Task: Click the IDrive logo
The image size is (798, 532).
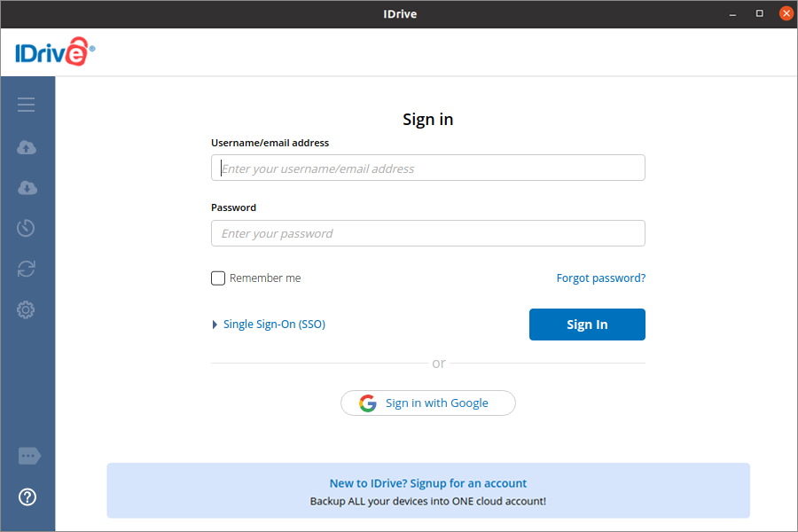Action: click(55, 52)
